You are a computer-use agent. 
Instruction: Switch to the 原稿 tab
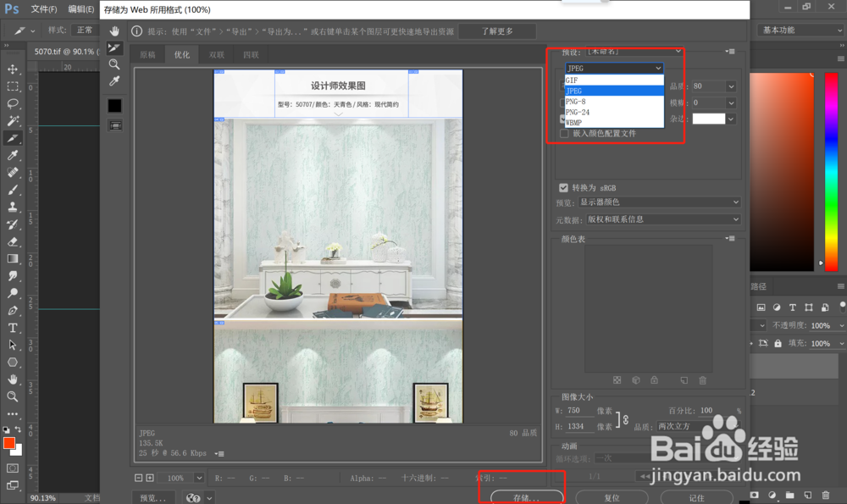pyautogui.click(x=147, y=54)
